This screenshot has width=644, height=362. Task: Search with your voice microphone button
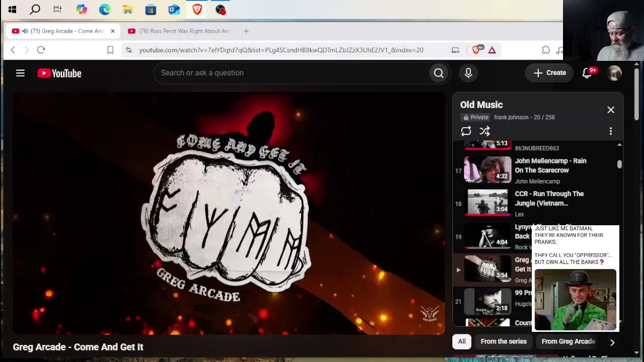468,73
